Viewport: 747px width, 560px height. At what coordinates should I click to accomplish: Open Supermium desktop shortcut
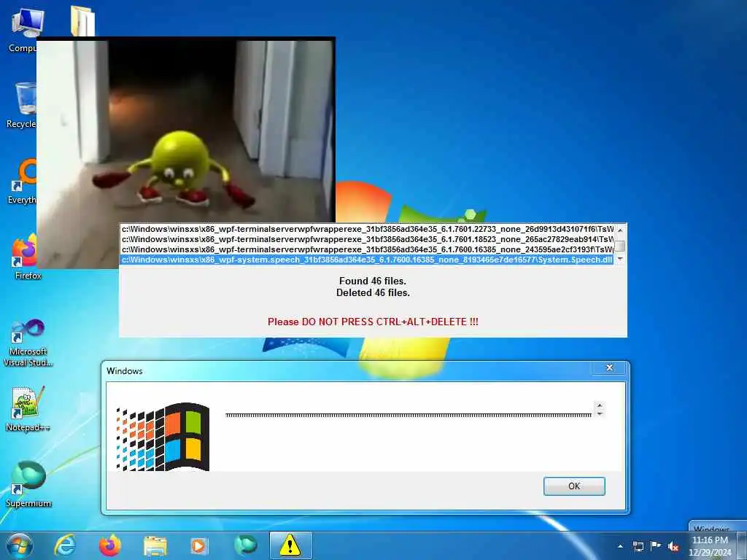click(28, 484)
